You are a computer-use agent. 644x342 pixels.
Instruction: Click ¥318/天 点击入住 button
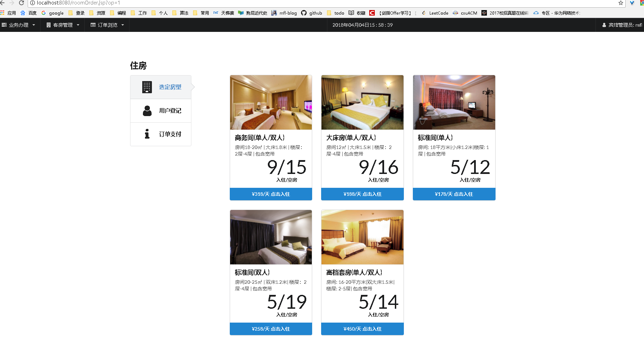271,194
